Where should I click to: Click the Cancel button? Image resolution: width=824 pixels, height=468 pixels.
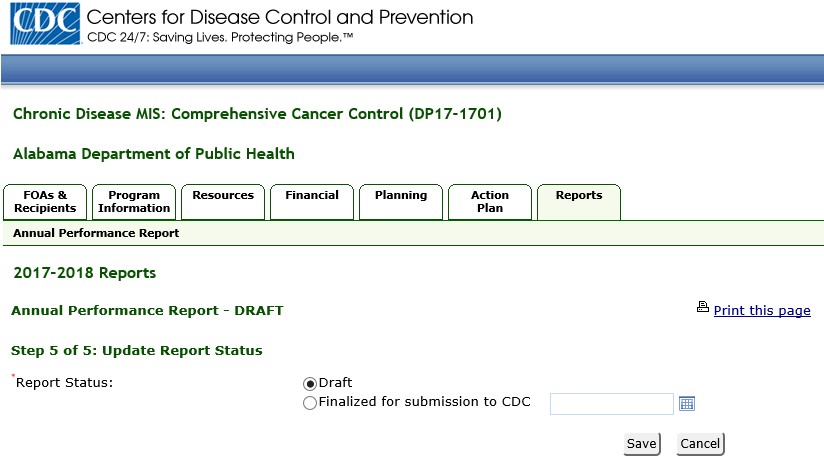point(700,444)
